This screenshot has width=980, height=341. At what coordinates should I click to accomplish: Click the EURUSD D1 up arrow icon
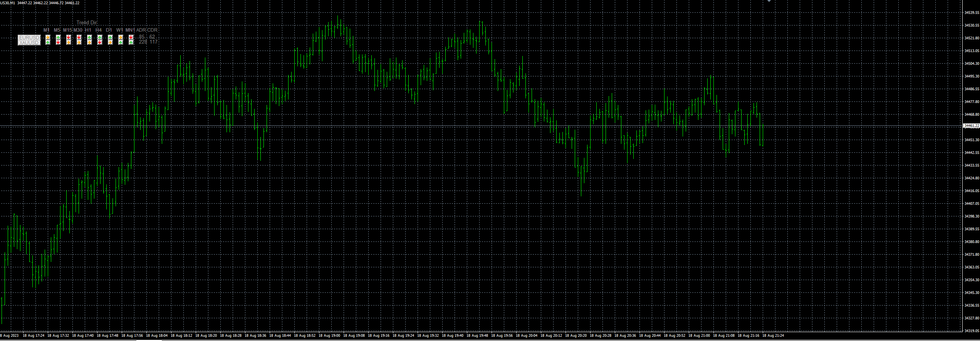[110, 37]
